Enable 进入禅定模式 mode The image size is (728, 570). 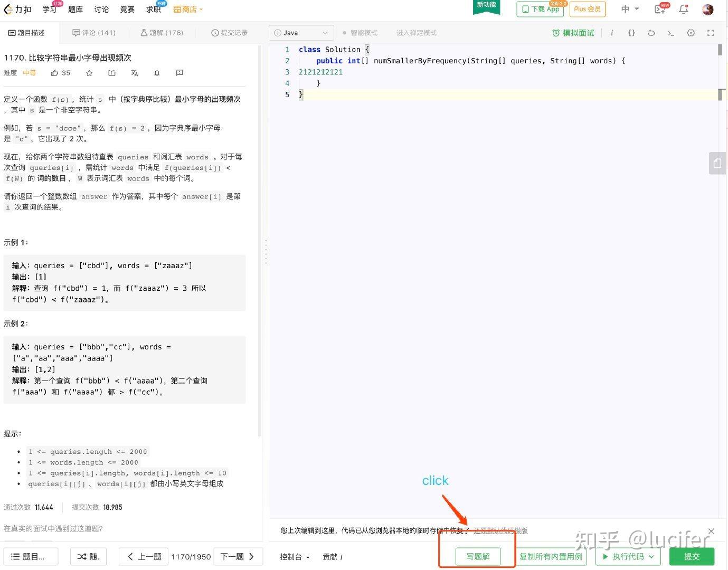[416, 33]
